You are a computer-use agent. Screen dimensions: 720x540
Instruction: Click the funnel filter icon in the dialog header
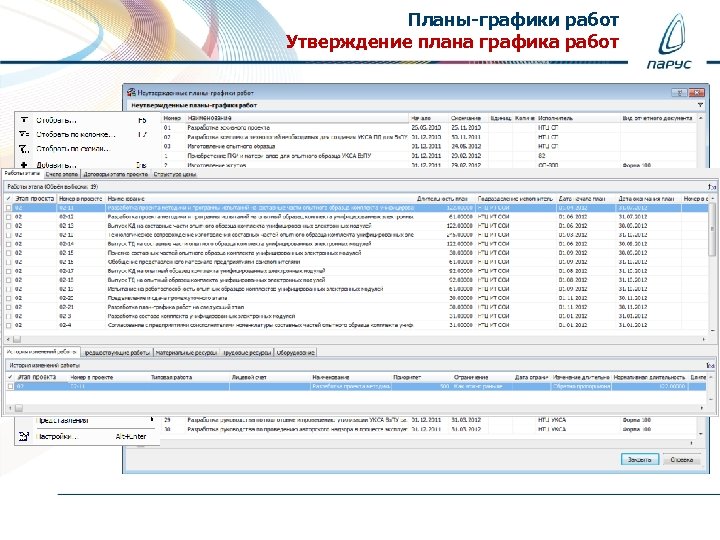pyautogui.click(x=700, y=105)
